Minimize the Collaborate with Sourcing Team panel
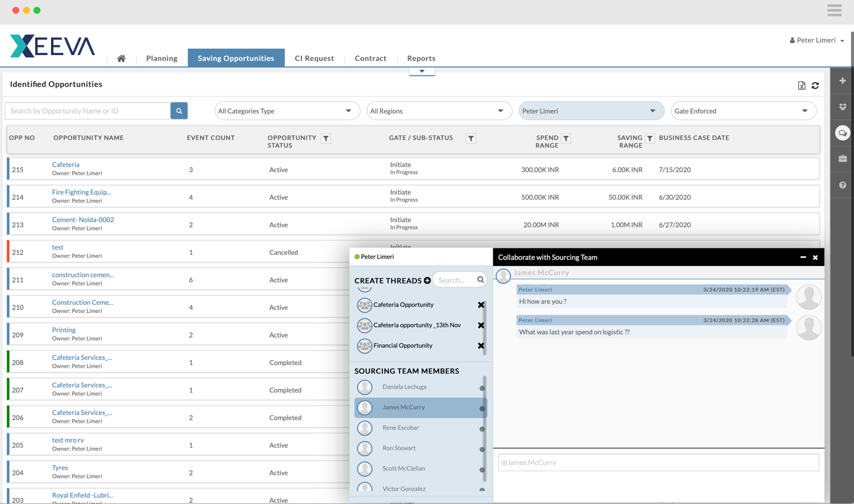The height and width of the screenshot is (504, 854). pyautogui.click(x=803, y=257)
